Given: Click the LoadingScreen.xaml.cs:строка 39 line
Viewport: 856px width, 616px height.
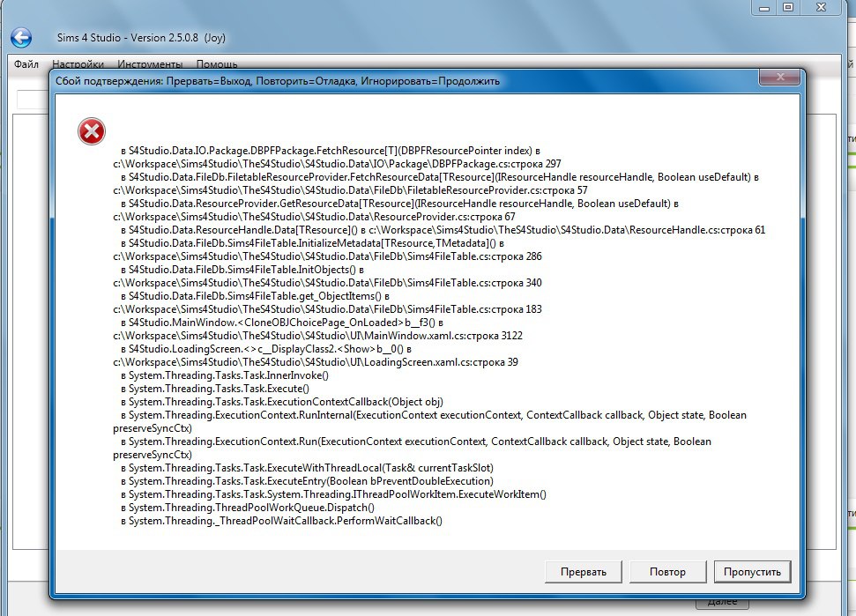Looking at the screenshot, I should click(x=316, y=362).
